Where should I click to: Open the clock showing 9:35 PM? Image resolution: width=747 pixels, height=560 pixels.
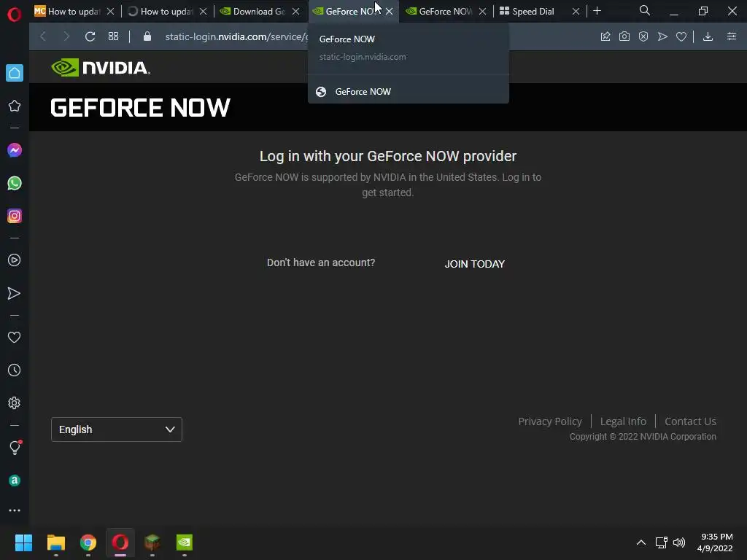pos(715,542)
